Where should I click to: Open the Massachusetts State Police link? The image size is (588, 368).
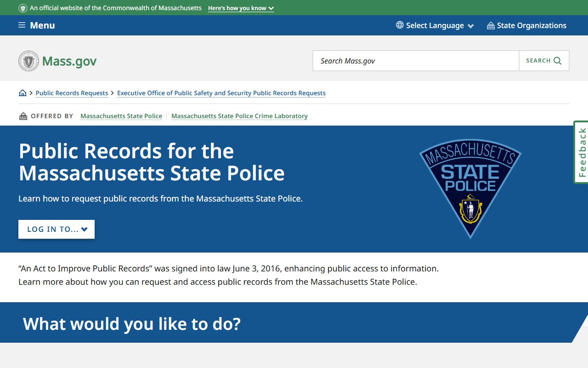(x=121, y=116)
